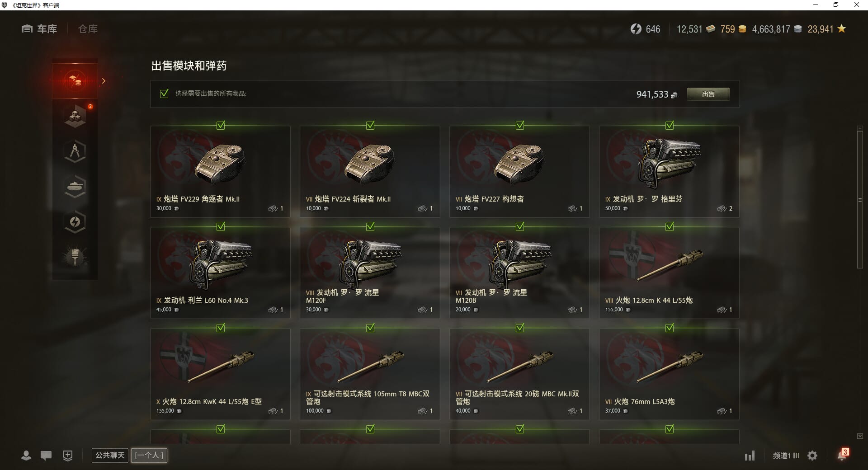Screen dimensions: 868x470
Task: Switch to the 车库 garage tab
Action: (x=39, y=29)
